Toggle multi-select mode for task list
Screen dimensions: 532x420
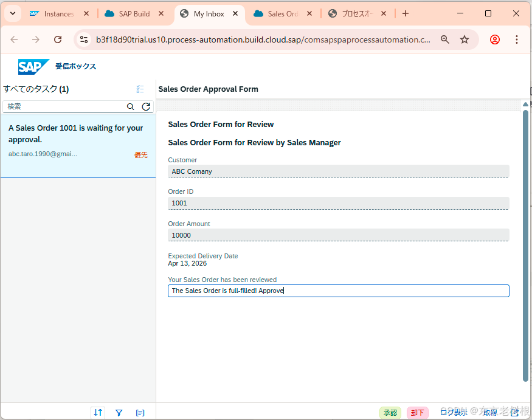140,89
